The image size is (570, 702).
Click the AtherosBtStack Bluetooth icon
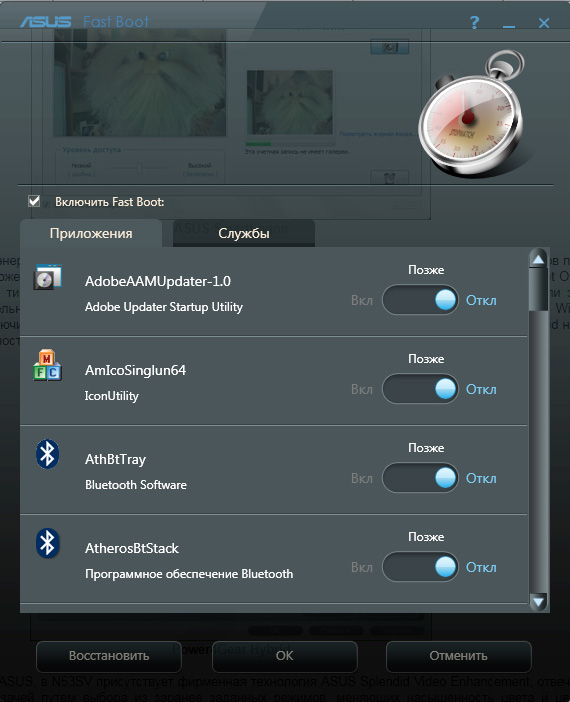tap(47, 543)
